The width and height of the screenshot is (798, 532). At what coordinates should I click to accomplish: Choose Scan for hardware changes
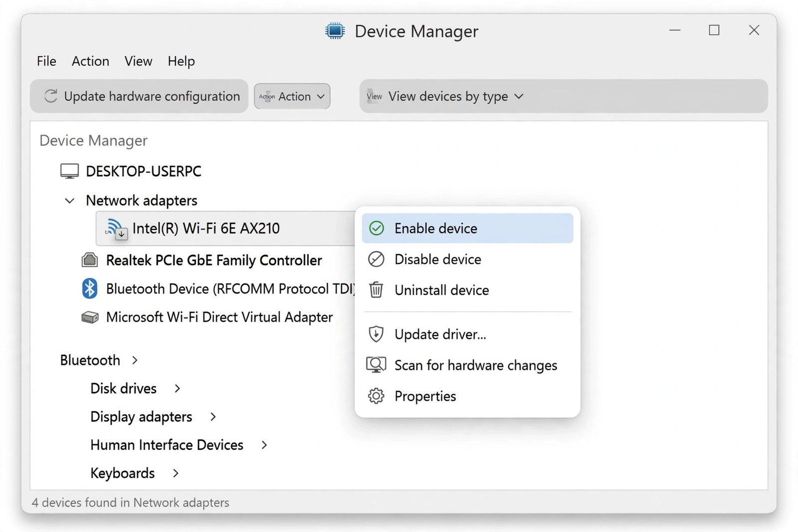click(467, 365)
